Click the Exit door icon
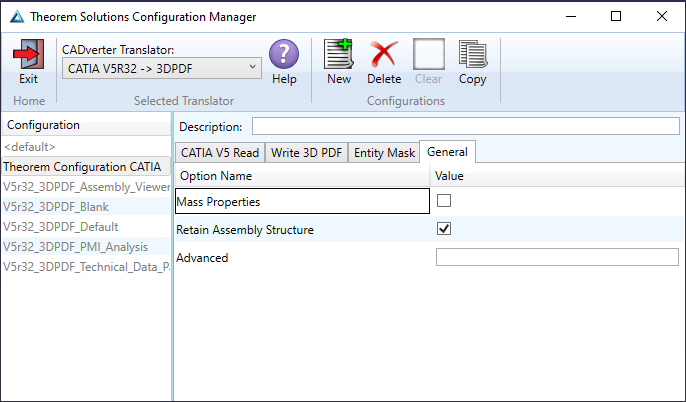Screen dimensions: 686x402 pyautogui.click(x=28, y=54)
